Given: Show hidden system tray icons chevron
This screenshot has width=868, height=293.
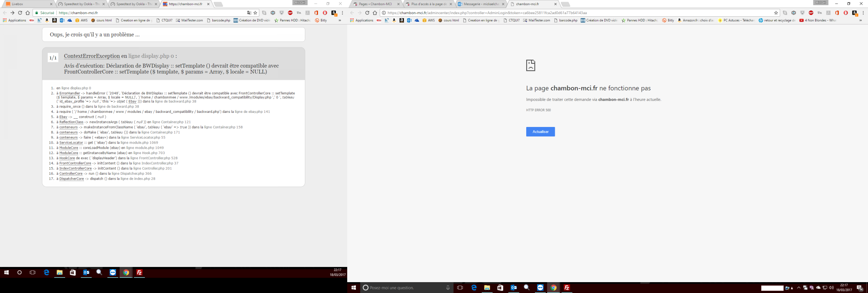Looking at the screenshot, I should (x=799, y=288).
